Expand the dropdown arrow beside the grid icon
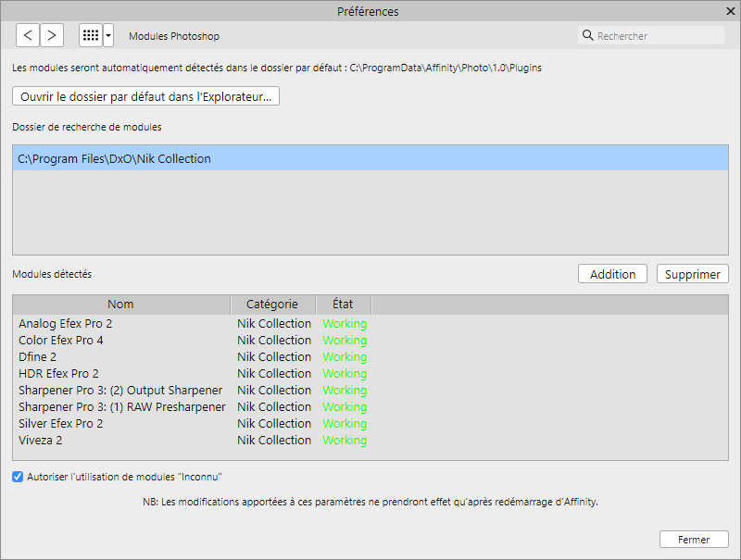The width and height of the screenshot is (741, 560). click(108, 35)
